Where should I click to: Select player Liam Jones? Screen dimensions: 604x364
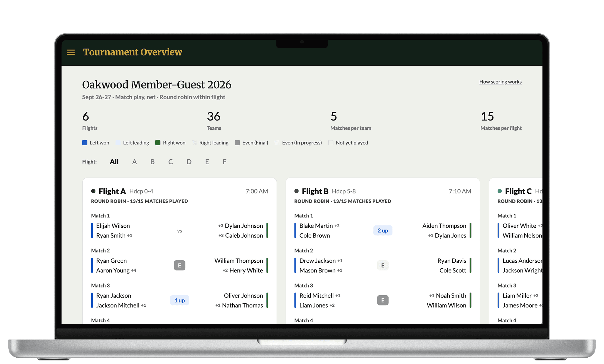(x=314, y=305)
